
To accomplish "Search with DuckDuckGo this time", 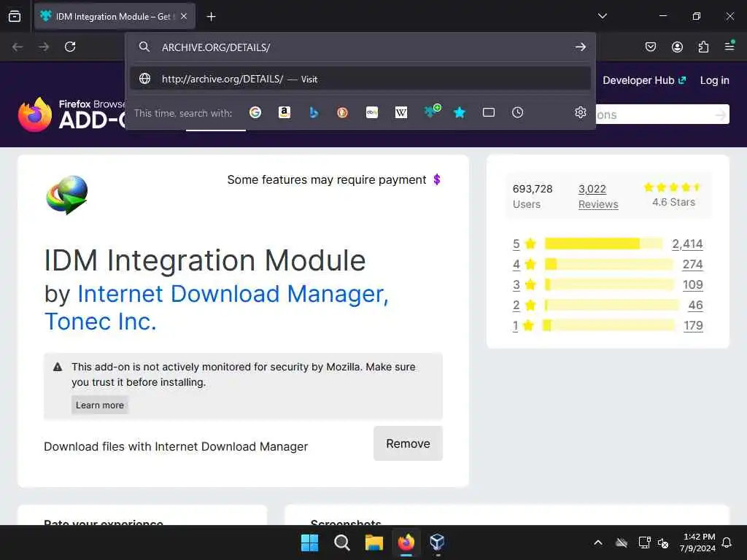I will coord(343,112).
